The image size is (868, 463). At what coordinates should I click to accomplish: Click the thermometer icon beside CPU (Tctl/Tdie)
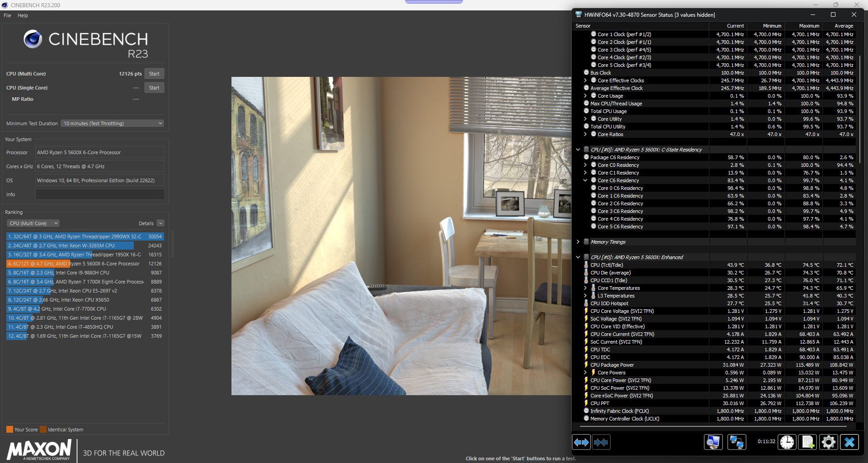pos(586,265)
